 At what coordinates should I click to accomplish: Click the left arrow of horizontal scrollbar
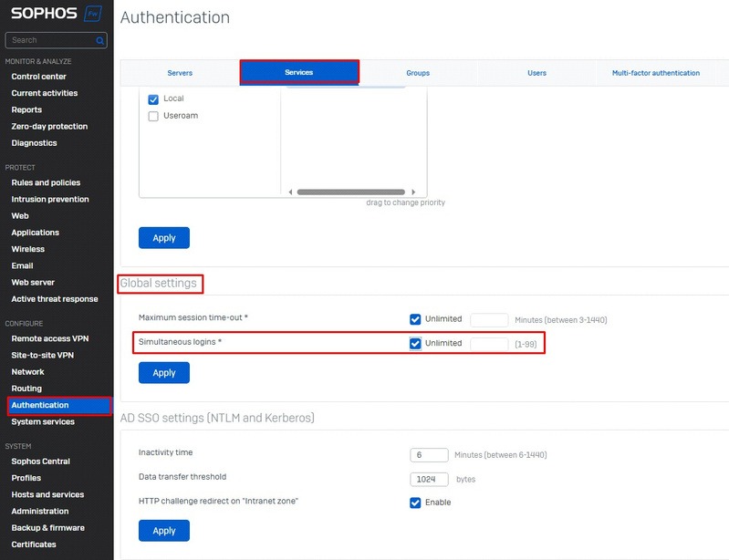pyautogui.click(x=290, y=192)
